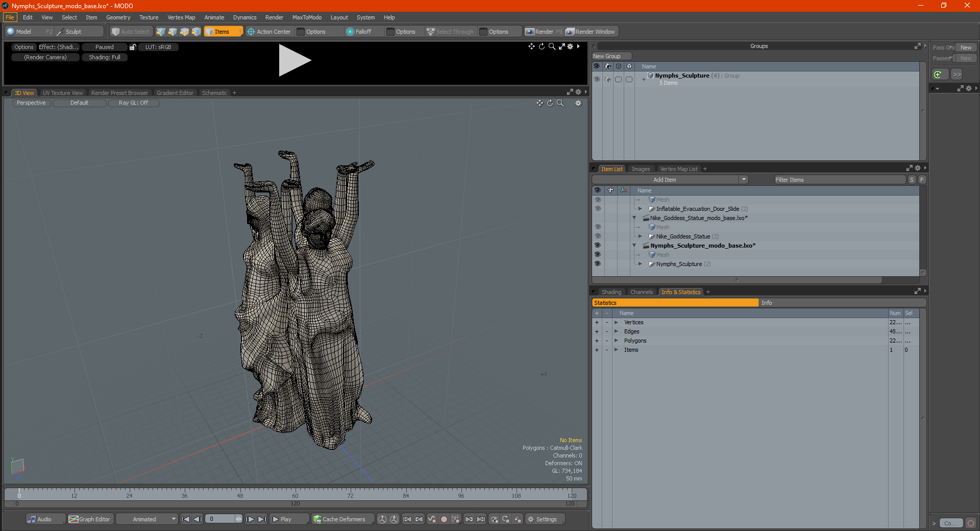Go to last frame
The width and height of the screenshot is (980, 531).
click(x=262, y=519)
